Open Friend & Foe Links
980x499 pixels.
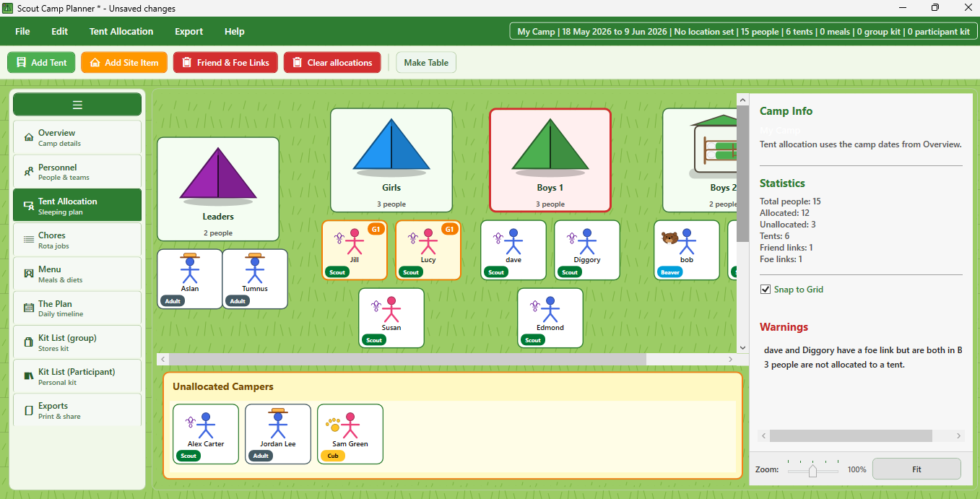coord(225,63)
